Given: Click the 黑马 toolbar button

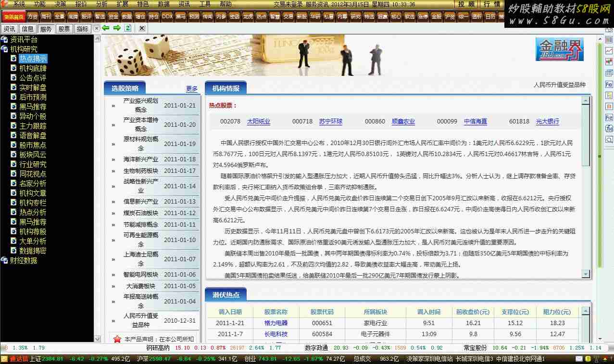Looking at the screenshot, I should tap(180, 16).
